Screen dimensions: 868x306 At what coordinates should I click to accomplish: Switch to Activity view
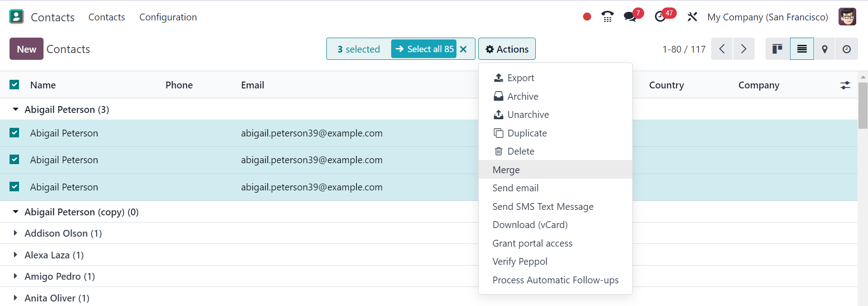[846, 49]
